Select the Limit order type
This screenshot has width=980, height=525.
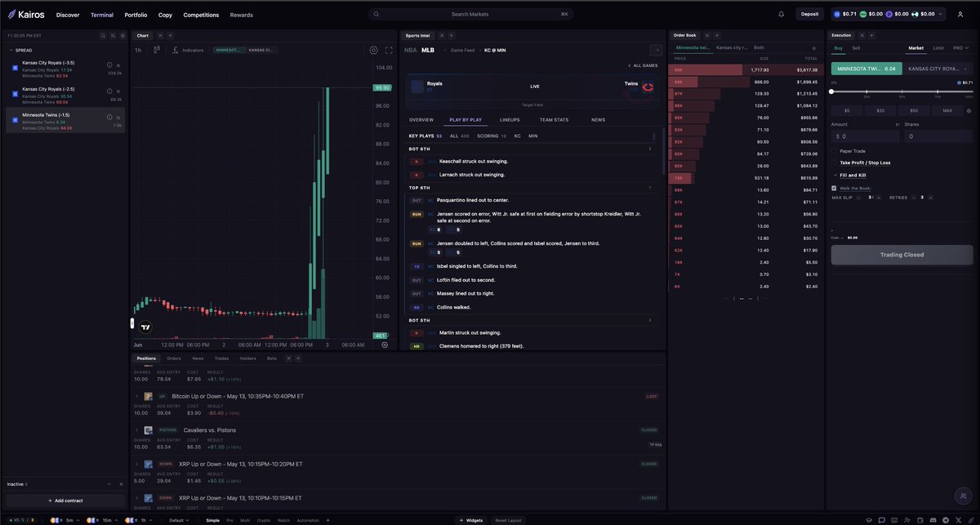point(938,48)
